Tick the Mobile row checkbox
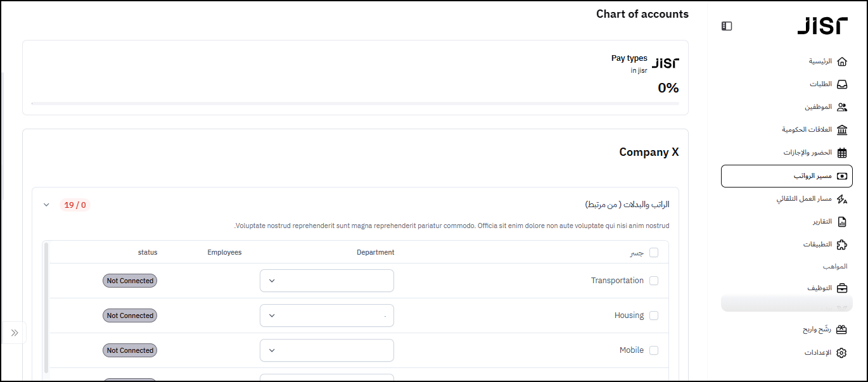This screenshot has width=868, height=382. tap(654, 350)
